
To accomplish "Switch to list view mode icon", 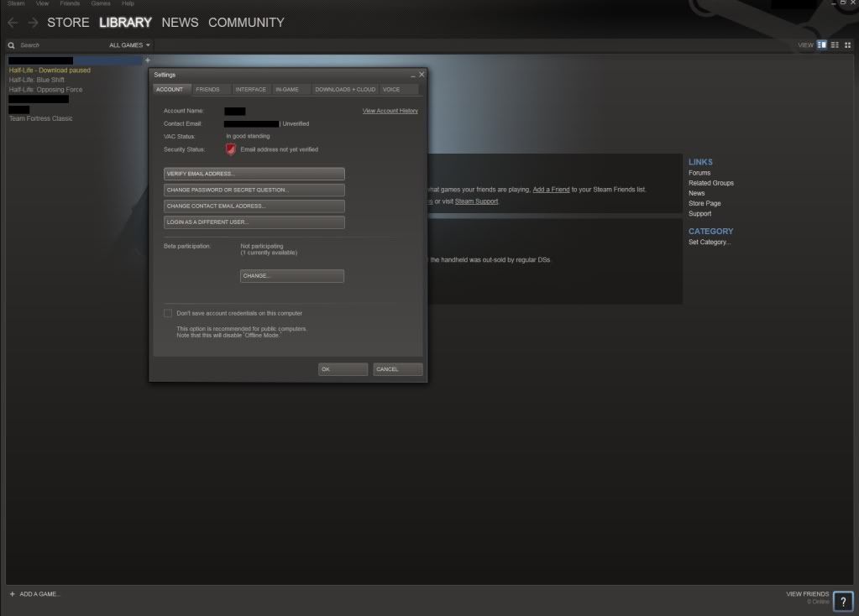I will [x=835, y=45].
